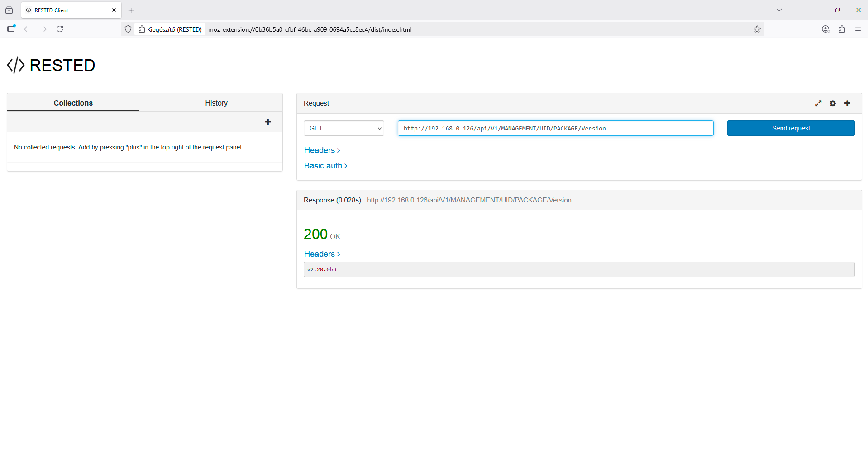Viewport: 868px width, 466px height.
Task: Open the Firefox hamburger menu
Action: point(858,29)
